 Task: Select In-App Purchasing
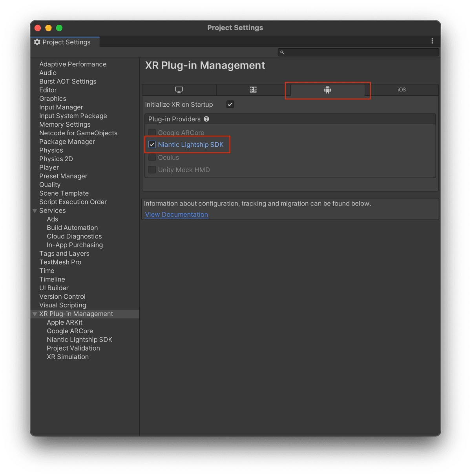click(75, 245)
